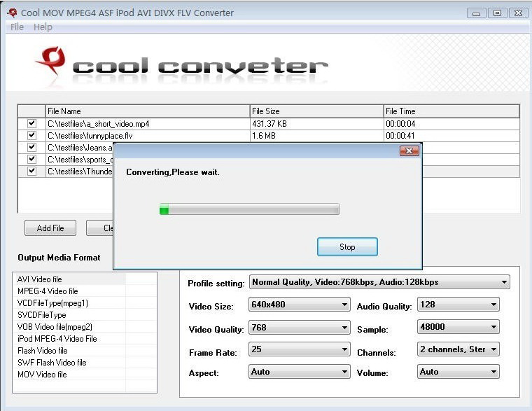Screen dimensions: 532x411
Task: Click the 431.37 KB file size cell
Action: (x=316, y=124)
